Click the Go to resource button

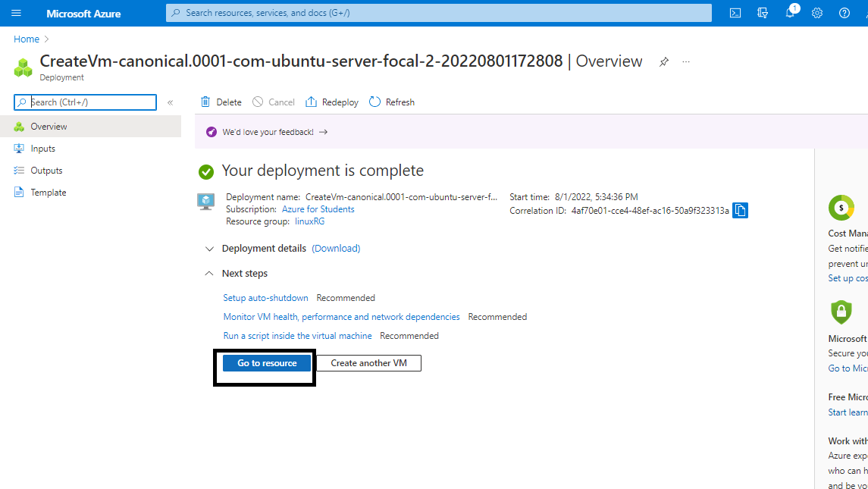(x=267, y=363)
